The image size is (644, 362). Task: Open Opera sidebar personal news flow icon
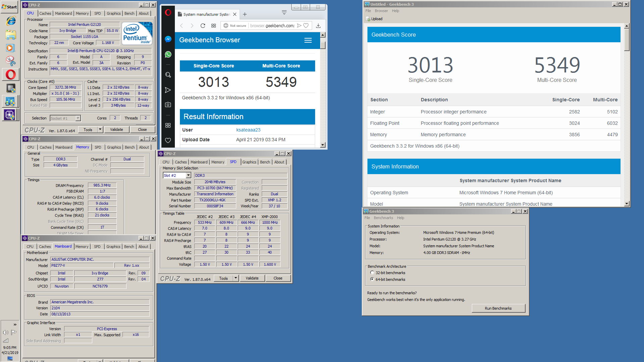168,90
